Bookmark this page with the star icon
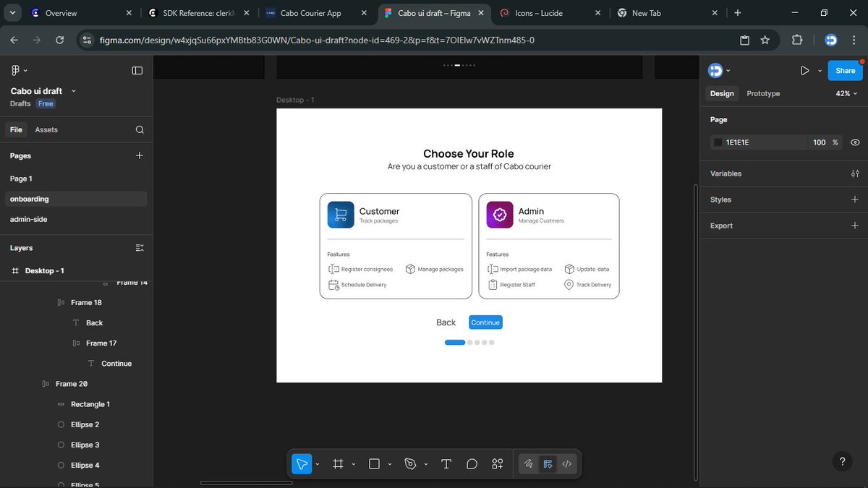 765,40
